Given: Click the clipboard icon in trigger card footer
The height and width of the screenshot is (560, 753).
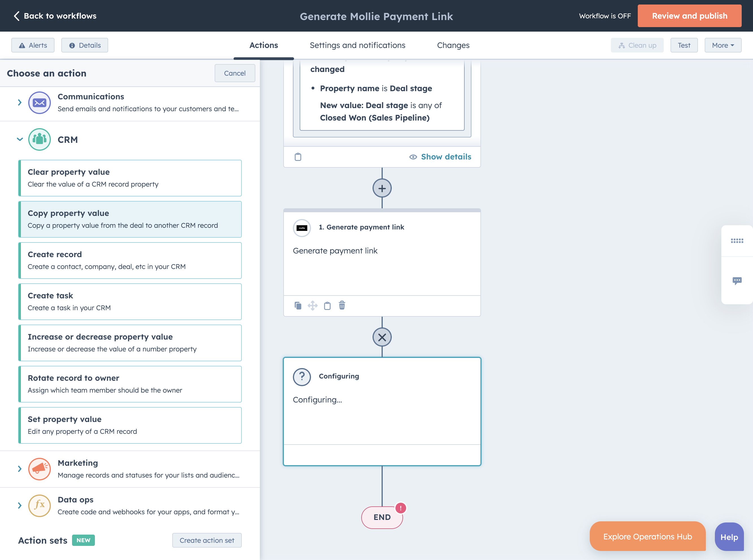Looking at the screenshot, I should coord(298,157).
